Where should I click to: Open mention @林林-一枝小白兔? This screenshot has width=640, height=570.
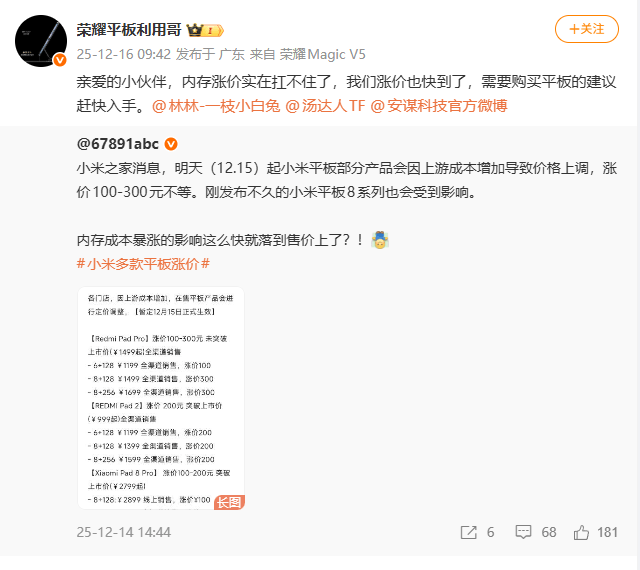216,106
